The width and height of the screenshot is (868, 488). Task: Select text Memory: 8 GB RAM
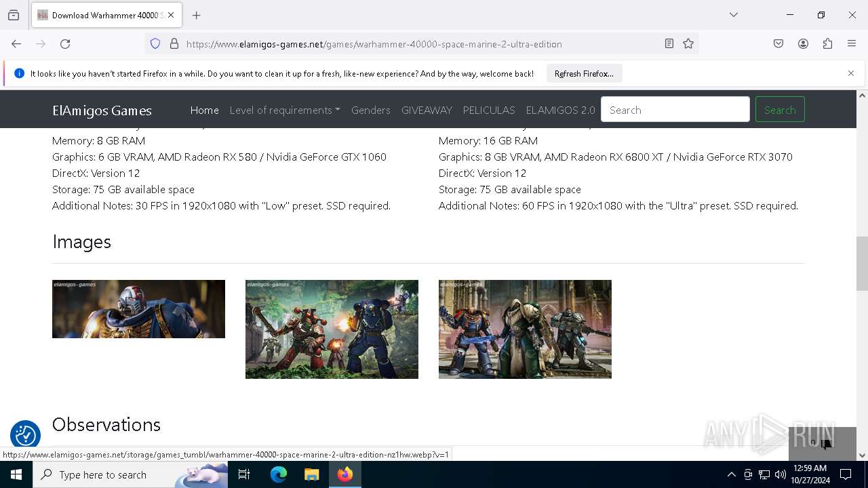click(98, 141)
